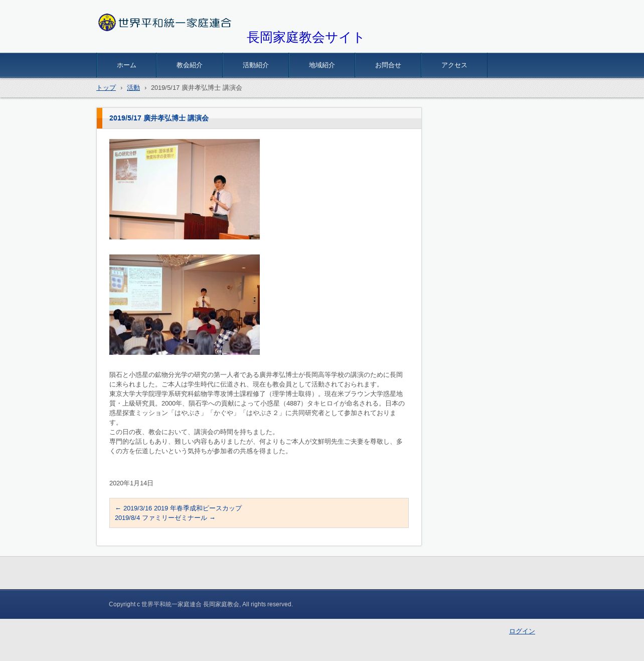This screenshot has height=661, width=644.
Task: Select the アクセス menu item
Action: [x=454, y=65]
